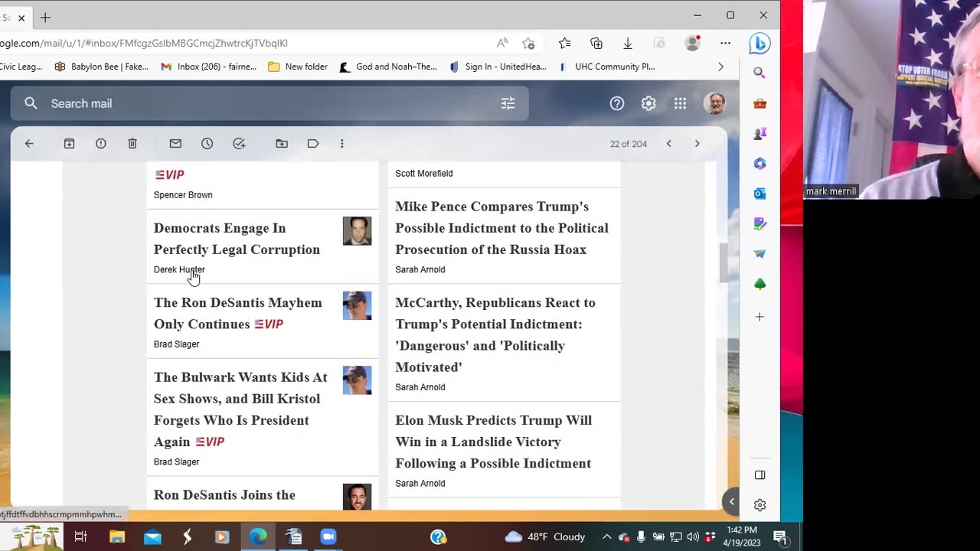Open Inbox (206) bookmark
This screenshot has width=980, height=551.
[x=209, y=67]
